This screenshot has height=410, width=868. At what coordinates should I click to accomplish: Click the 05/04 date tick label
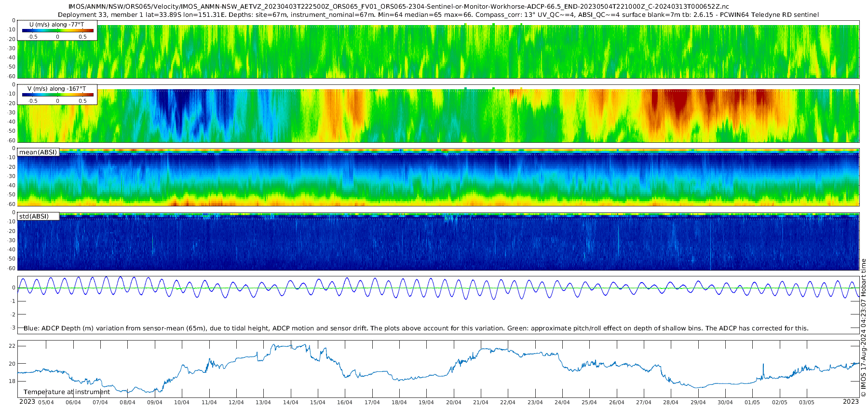pyautogui.click(x=46, y=402)
